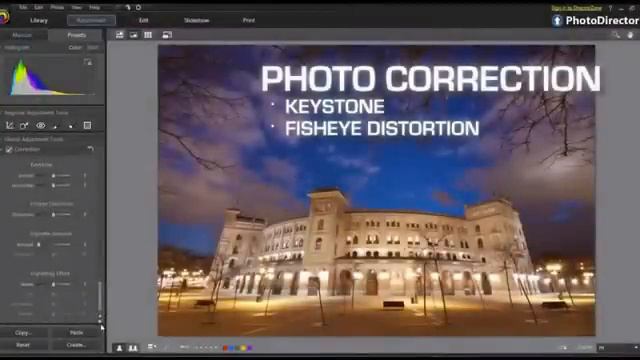
Task: Open the File menu
Action: pos(23,7)
